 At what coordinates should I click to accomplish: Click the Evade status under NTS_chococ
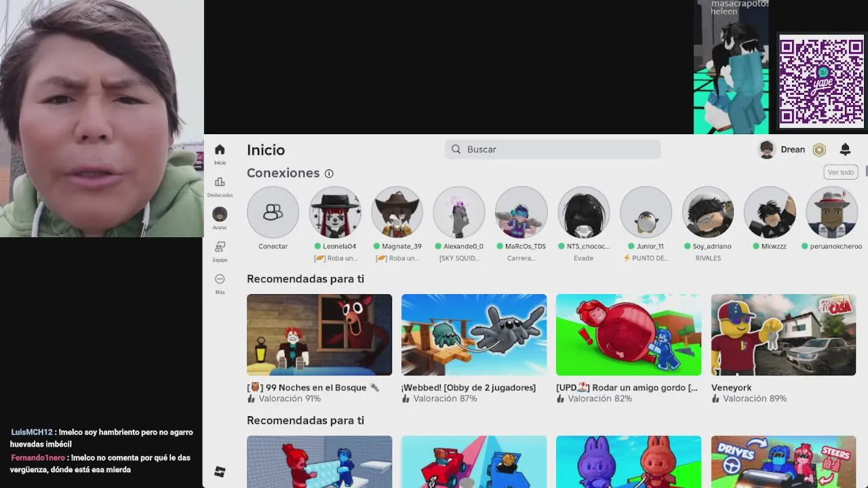coord(584,258)
